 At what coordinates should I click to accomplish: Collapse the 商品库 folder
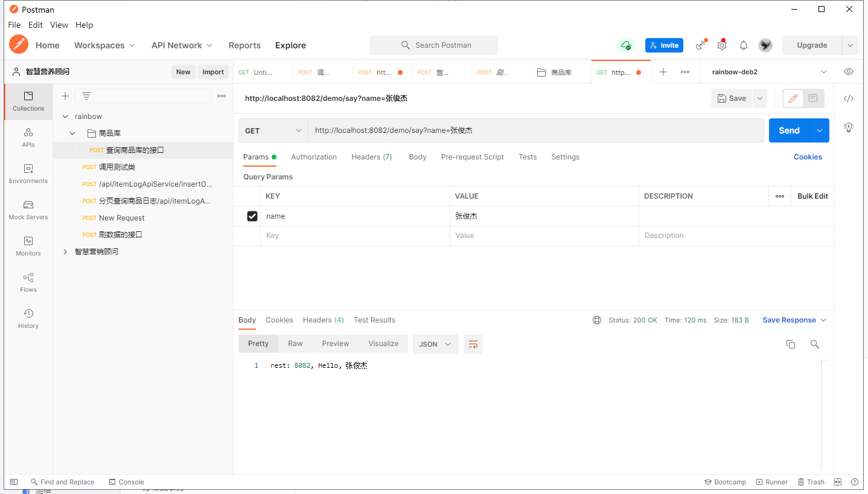pos(72,133)
